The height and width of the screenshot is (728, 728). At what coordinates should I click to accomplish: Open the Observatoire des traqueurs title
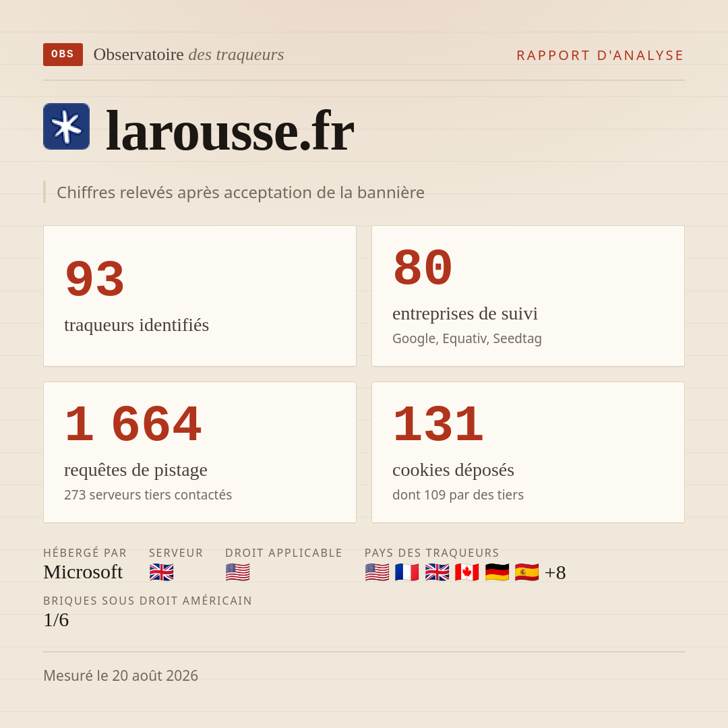(x=189, y=55)
